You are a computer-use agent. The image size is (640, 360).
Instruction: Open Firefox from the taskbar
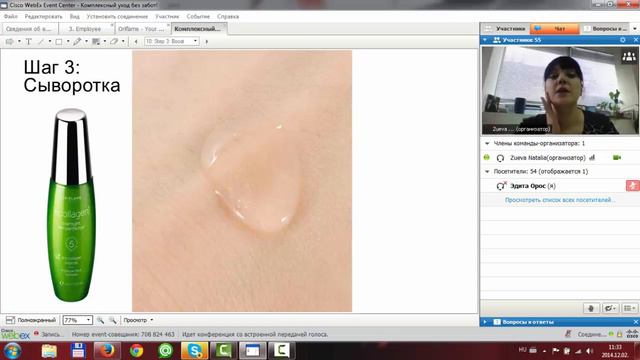tap(107, 351)
